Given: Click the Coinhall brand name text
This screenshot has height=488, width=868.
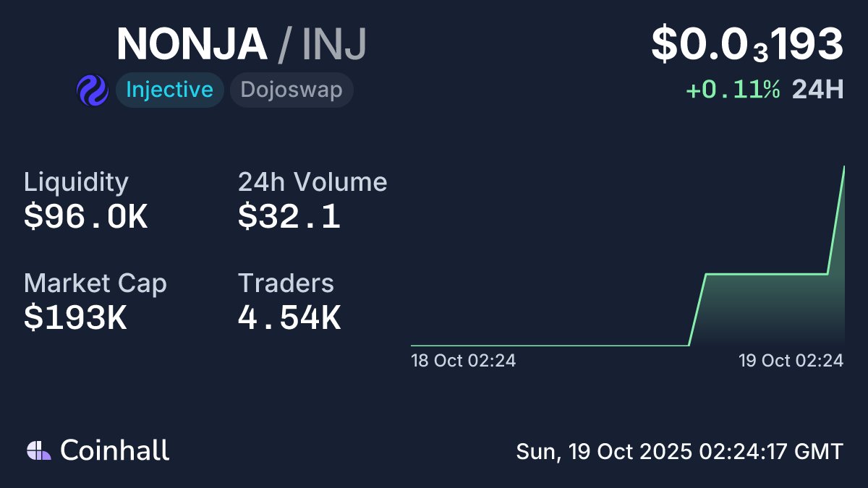Looking at the screenshot, I should click(x=114, y=450).
